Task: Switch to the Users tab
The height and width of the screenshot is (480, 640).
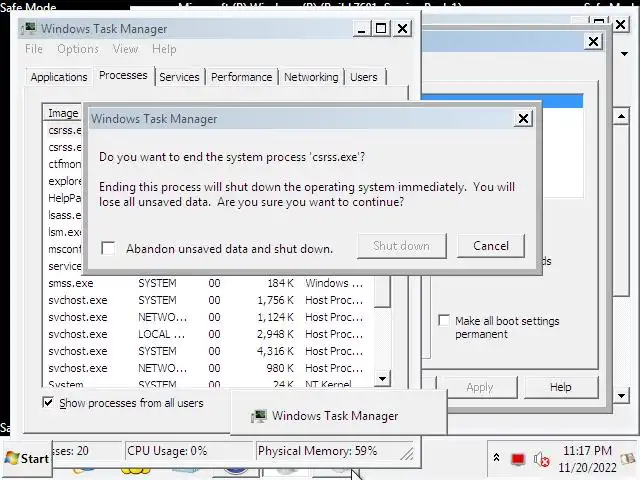Action: 364,77
